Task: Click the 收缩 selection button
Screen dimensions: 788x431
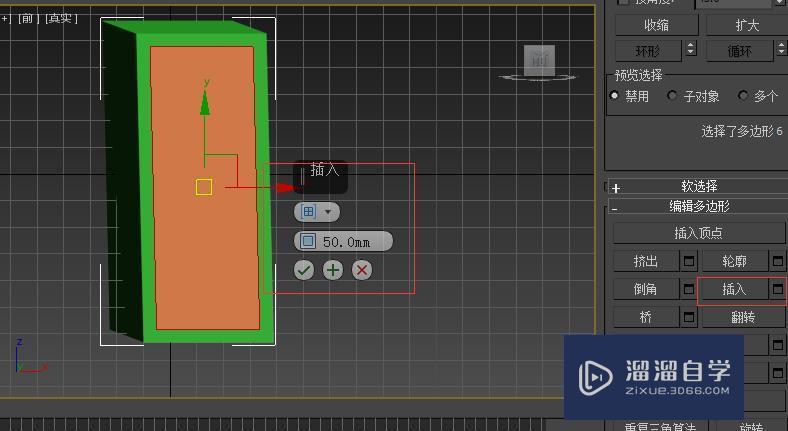Action: coord(657,25)
